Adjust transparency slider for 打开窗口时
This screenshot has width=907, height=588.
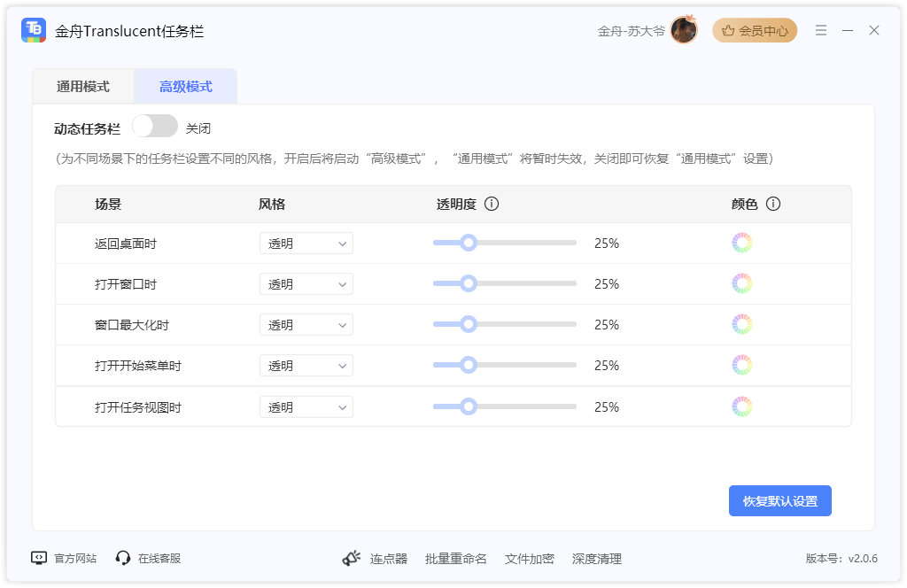click(x=504, y=283)
